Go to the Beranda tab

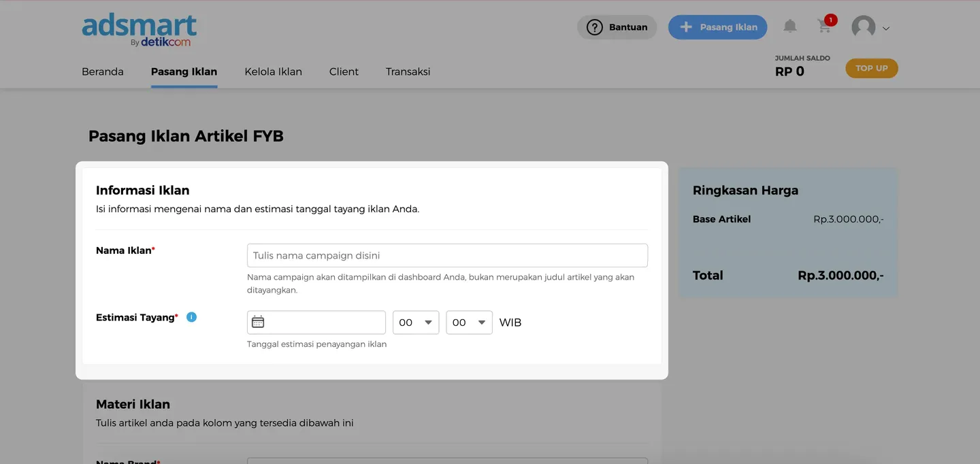[103, 71]
